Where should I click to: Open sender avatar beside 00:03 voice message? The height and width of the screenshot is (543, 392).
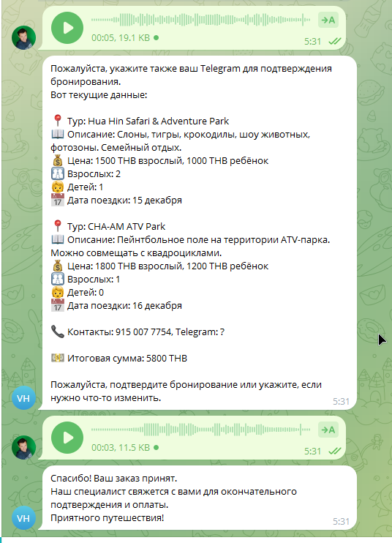(23, 447)
